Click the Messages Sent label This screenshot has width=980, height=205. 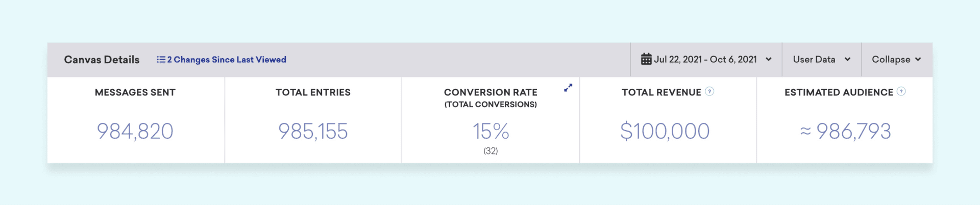click(135, 92)
